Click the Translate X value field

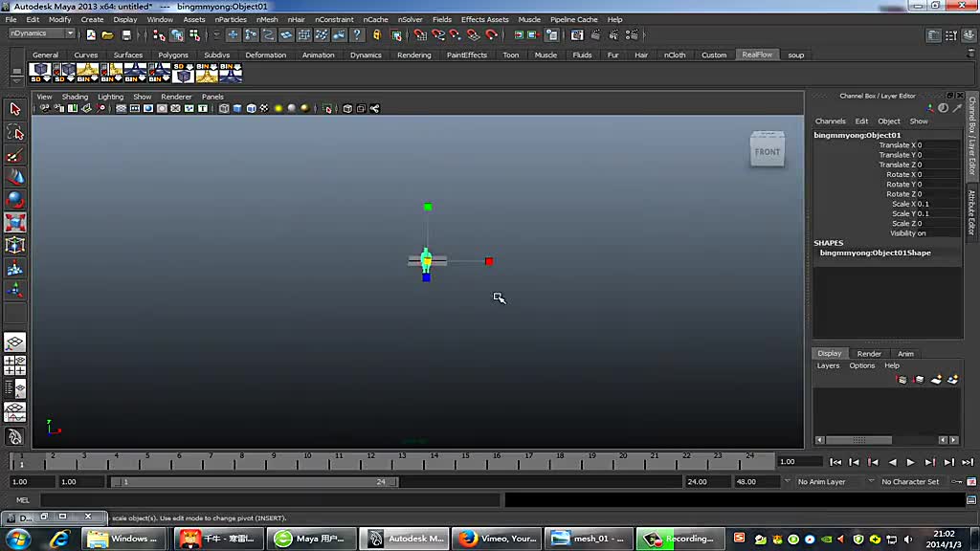pyautogui.click(x=938, y=145)
